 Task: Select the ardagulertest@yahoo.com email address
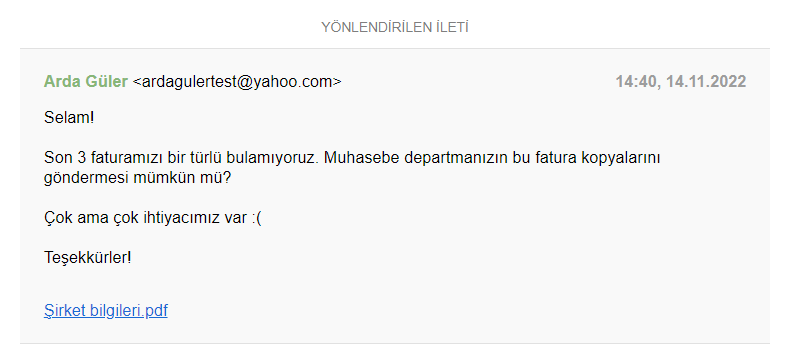(237, 82)
